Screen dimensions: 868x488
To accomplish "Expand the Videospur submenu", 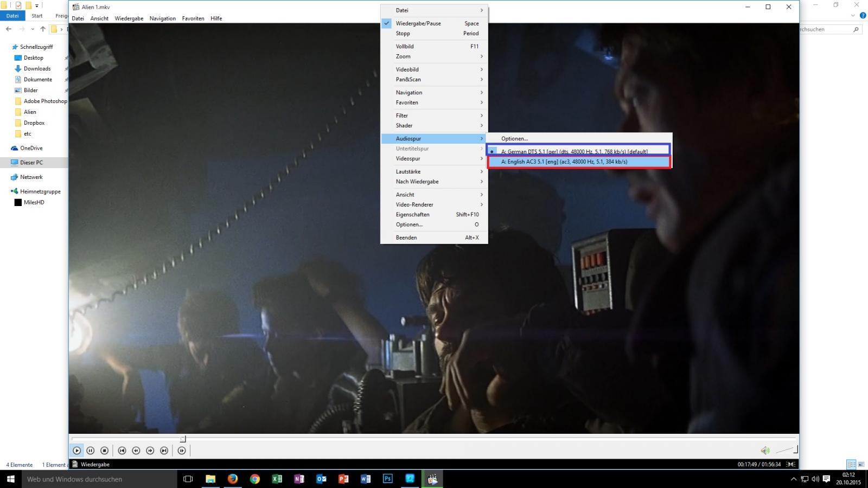I will pyautogui.click(x=434, y=158).
